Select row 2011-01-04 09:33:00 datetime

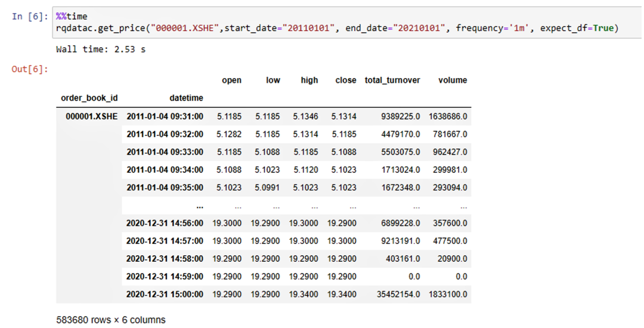pos(165,152)
